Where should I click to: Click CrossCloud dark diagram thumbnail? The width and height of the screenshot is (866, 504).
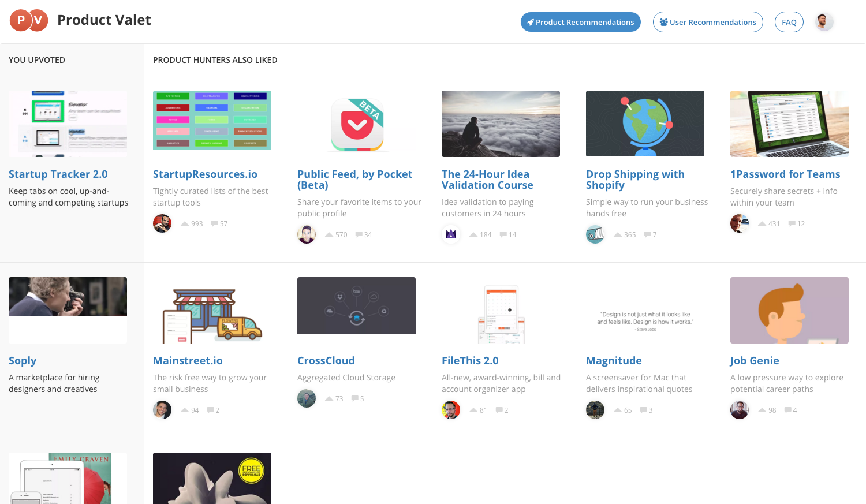(356, 305)
